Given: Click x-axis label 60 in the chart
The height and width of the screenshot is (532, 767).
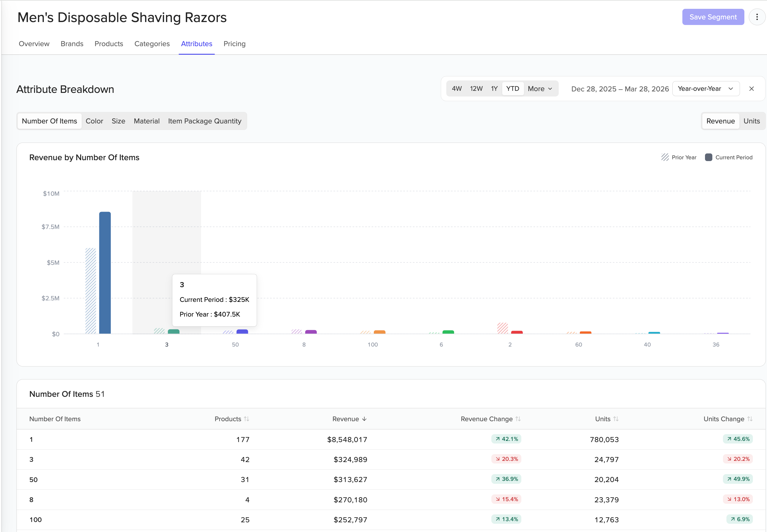Looking at the screenshot, I should (578, 345).
